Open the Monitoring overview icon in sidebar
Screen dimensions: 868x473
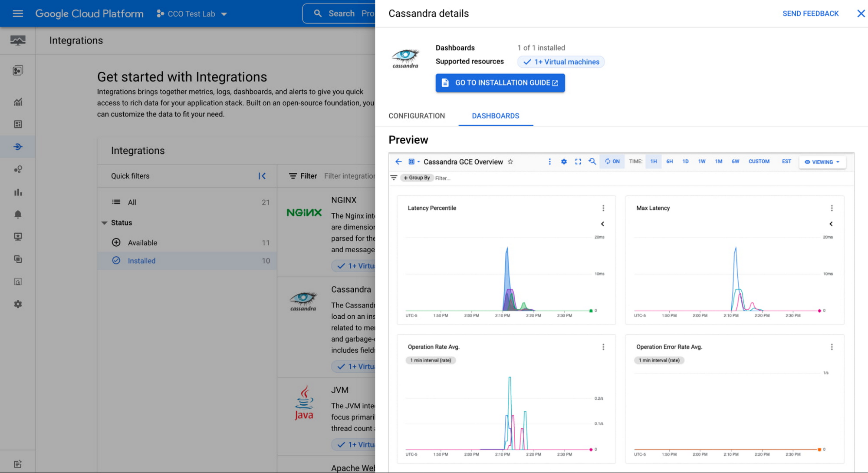[x=18, y=40]
